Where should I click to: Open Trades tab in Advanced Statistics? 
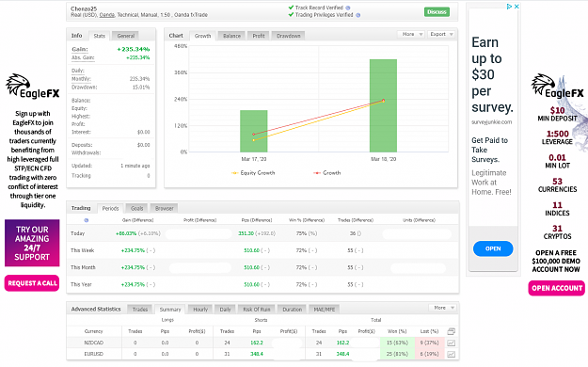coord(140,310)
